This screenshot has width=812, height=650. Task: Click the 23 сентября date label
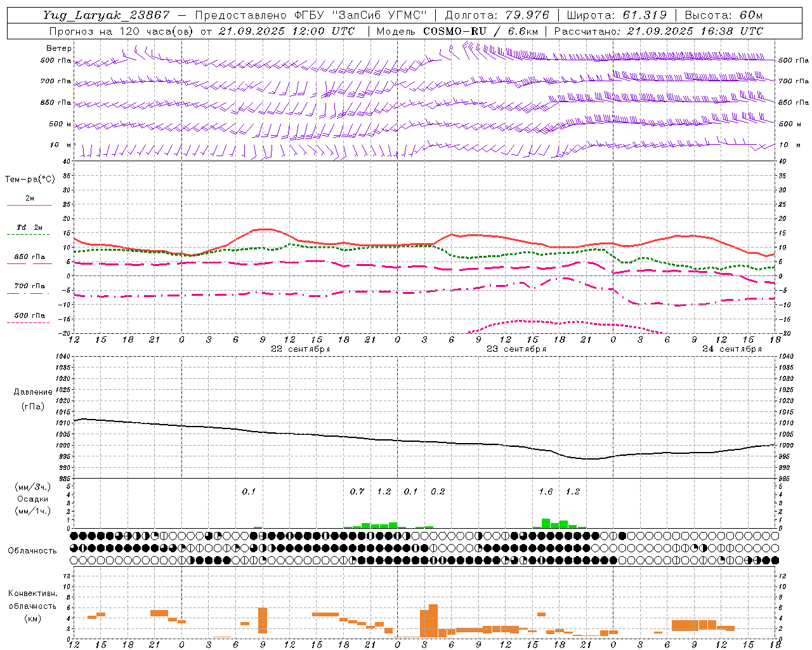(516, 349)
